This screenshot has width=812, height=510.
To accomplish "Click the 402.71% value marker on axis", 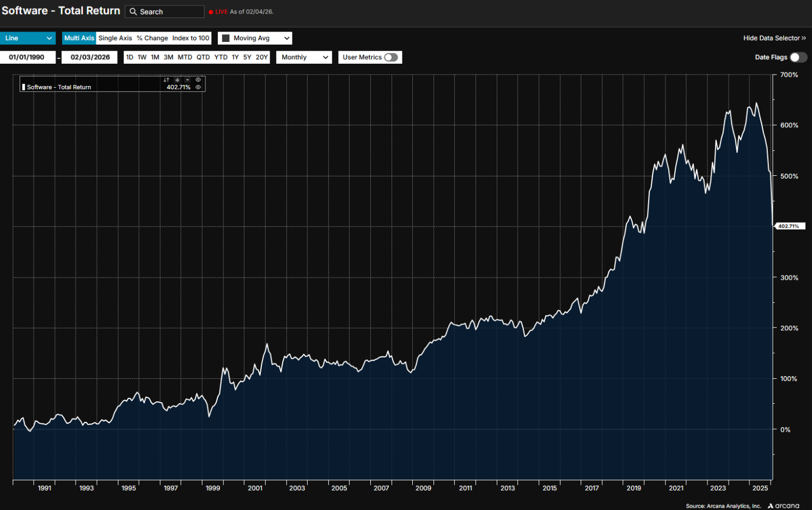I will click(789, 226).
